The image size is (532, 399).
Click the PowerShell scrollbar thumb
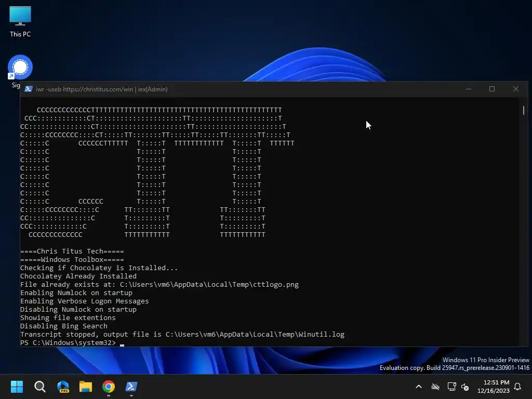click(524, 110)
